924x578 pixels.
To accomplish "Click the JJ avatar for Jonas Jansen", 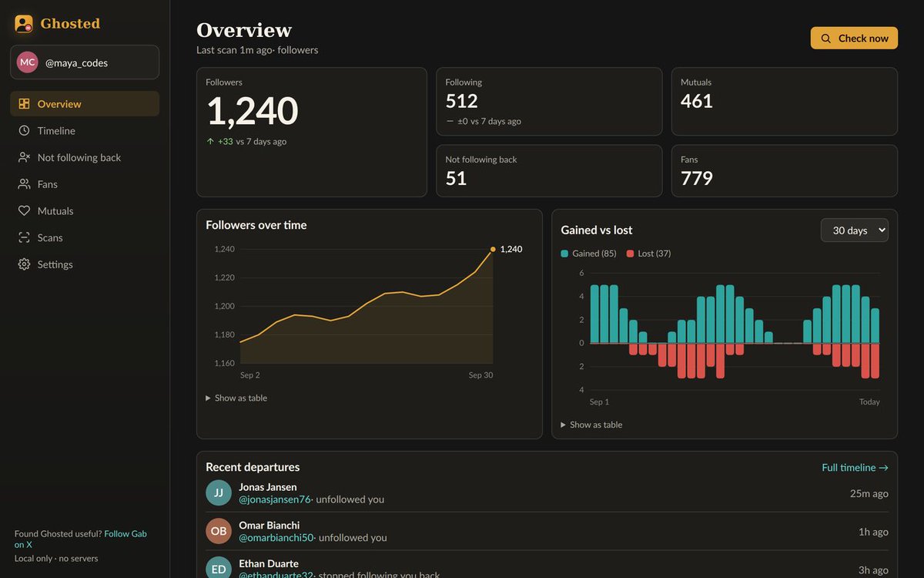I will [x=219, y=493].
